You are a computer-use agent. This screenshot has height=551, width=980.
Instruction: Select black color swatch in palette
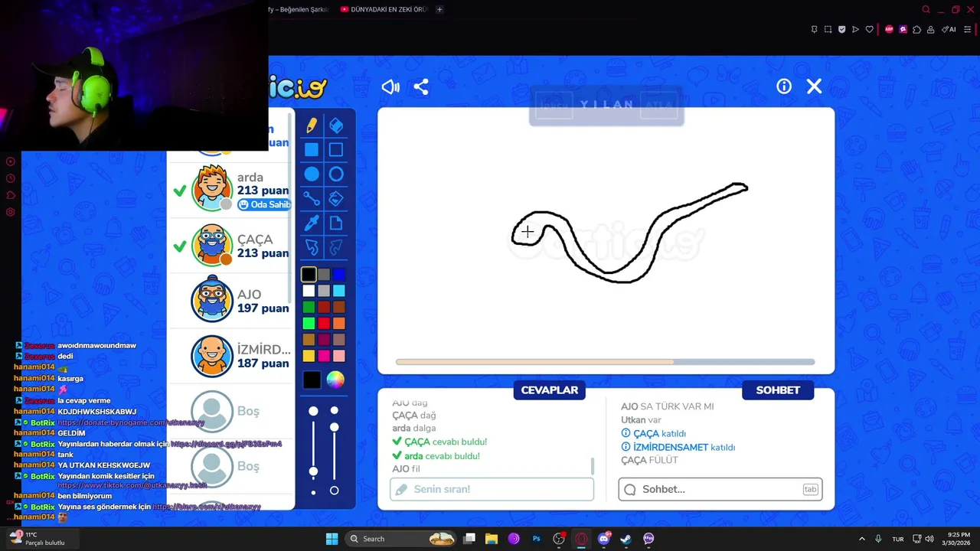[309, 274]
